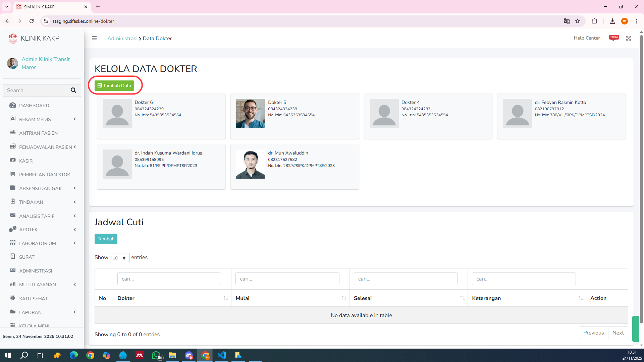The image size is (644, 362).
Task: Open the SURAT menu item
Action: click(x=26, y=257)
